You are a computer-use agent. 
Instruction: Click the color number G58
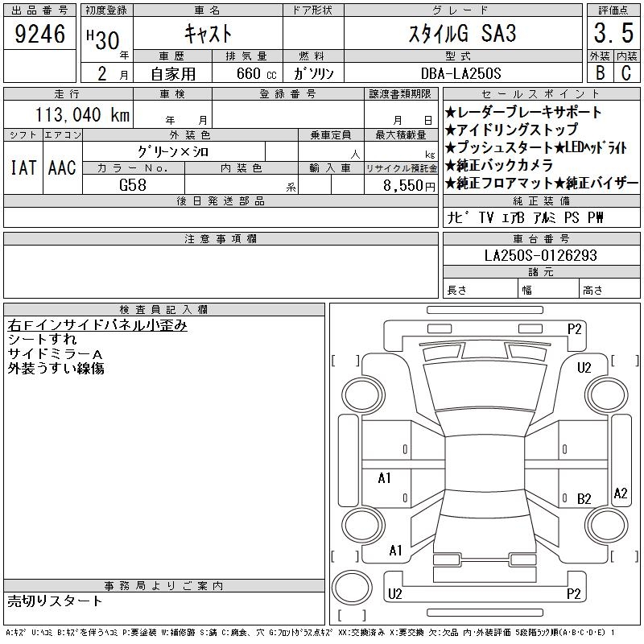(133, 185)
